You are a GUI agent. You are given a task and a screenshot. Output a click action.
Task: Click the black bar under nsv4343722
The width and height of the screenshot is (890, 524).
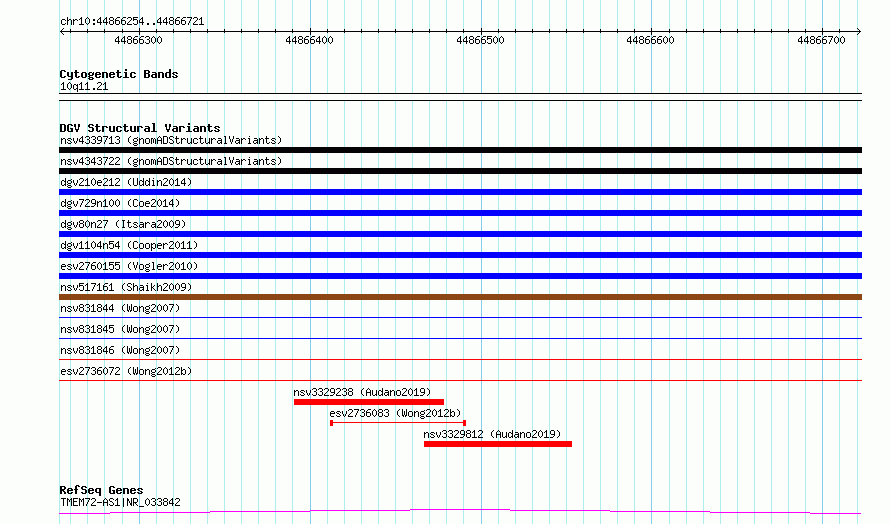(460, 171)
